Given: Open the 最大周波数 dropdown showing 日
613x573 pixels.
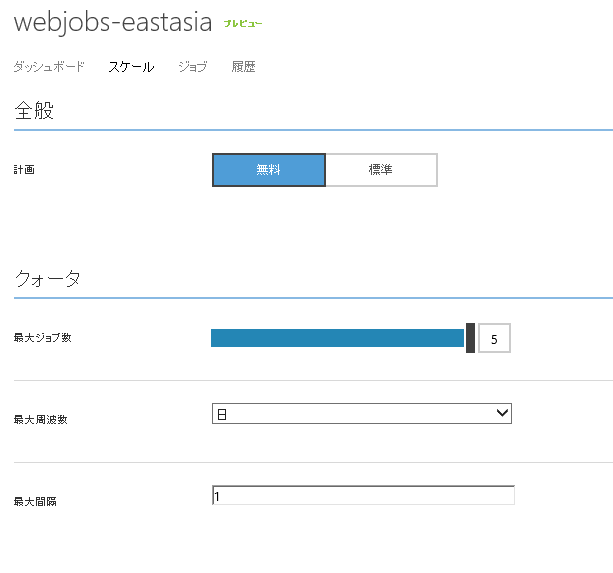Looking at the screenshot, I should 350,414.
